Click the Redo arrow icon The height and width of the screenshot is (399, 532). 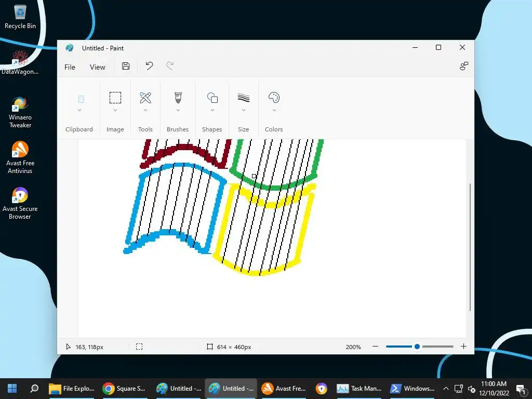pos(170,66)
